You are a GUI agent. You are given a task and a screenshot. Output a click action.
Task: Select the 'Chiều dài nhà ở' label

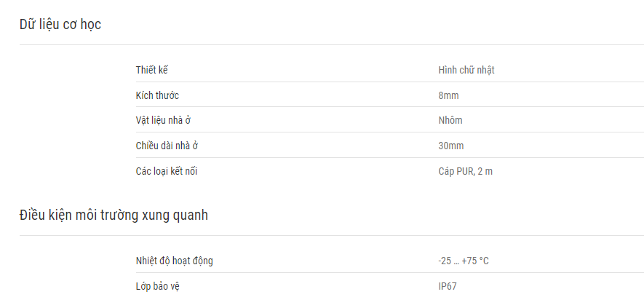click(x=167, y=146)
